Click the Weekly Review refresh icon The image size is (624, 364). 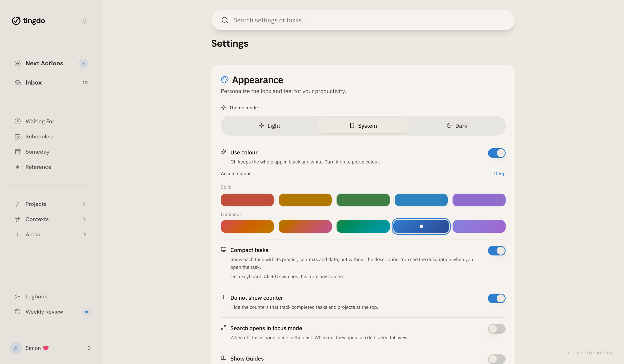(18, 312)
